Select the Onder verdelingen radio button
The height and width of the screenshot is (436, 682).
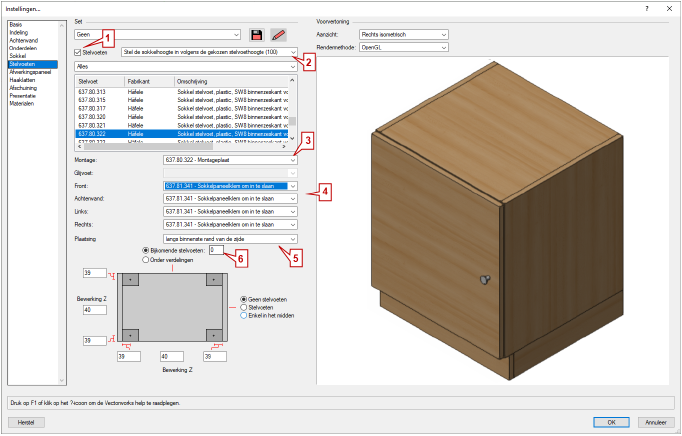(x=146, y=260)
